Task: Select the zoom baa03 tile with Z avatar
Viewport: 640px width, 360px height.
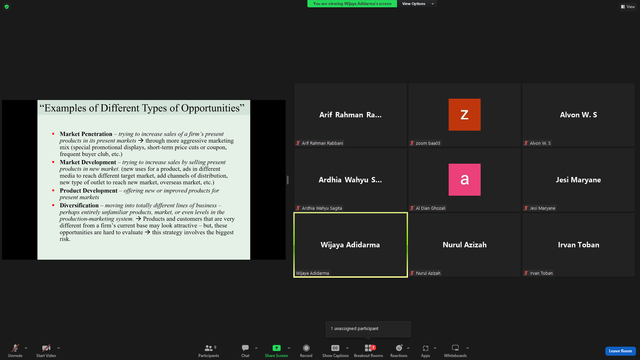Action: (464, 115)
